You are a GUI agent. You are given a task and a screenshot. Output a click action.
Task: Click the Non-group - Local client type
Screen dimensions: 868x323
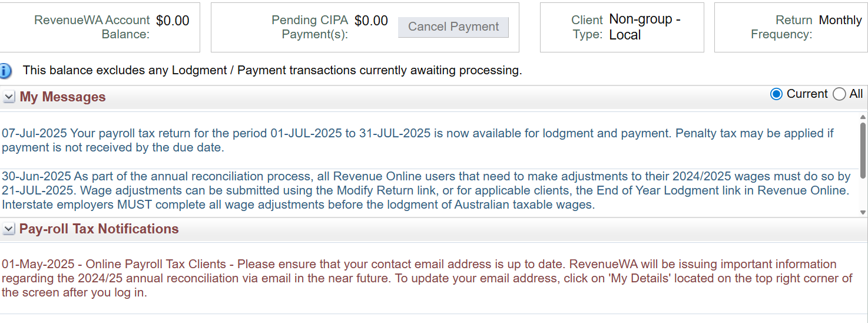coord(645,27)
